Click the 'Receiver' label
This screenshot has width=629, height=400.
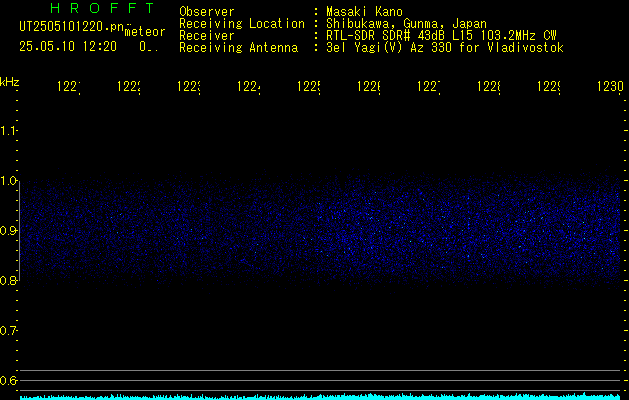pyautogui.click(x=207, y=36)
